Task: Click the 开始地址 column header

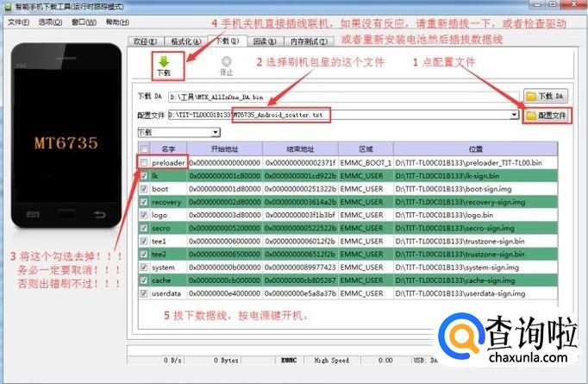Action: tap(225, 148)
